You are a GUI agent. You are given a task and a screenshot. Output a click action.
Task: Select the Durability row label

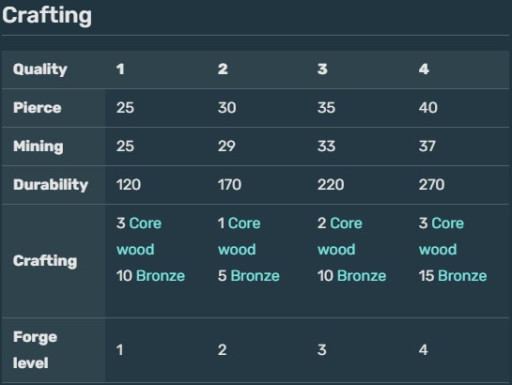point(51,185)
